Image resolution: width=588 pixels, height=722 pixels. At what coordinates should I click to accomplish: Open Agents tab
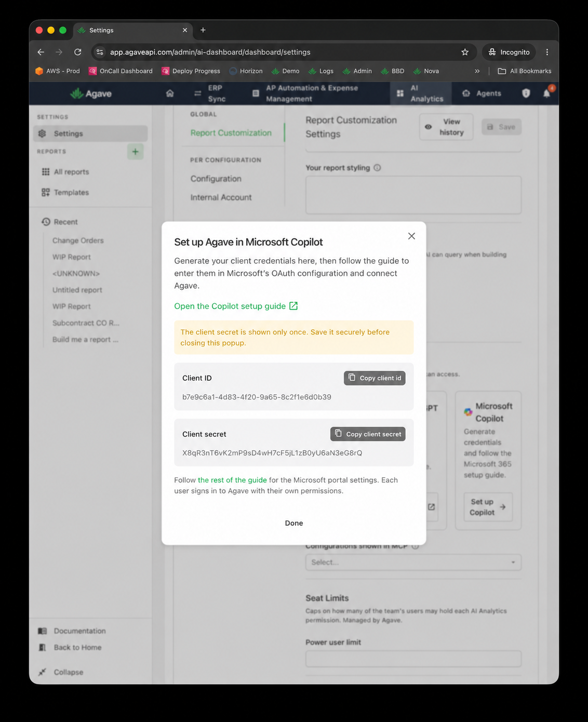point(482,93)
